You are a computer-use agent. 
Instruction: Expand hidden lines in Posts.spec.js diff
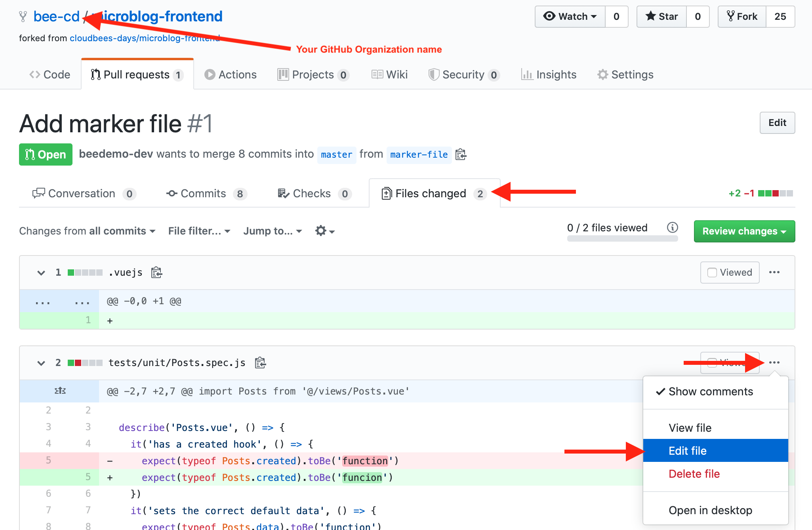tap(60, 391)
